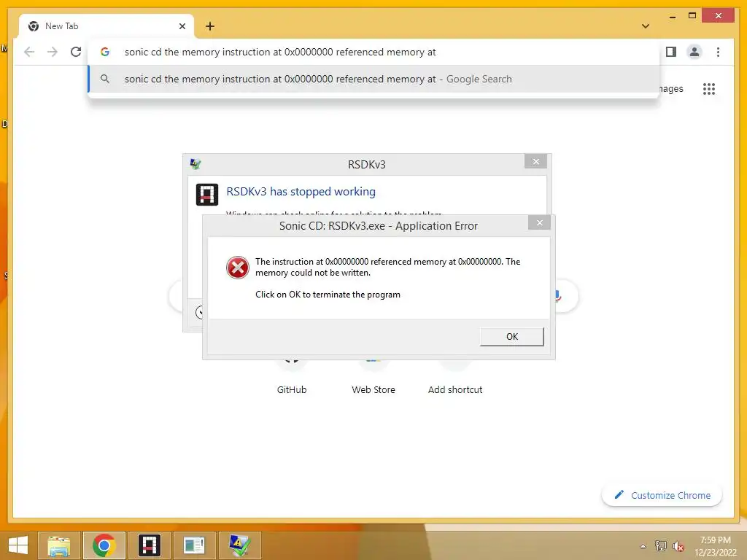Open the tab search dropdown chevron
The image size is (747, 560).
point(646,26)
